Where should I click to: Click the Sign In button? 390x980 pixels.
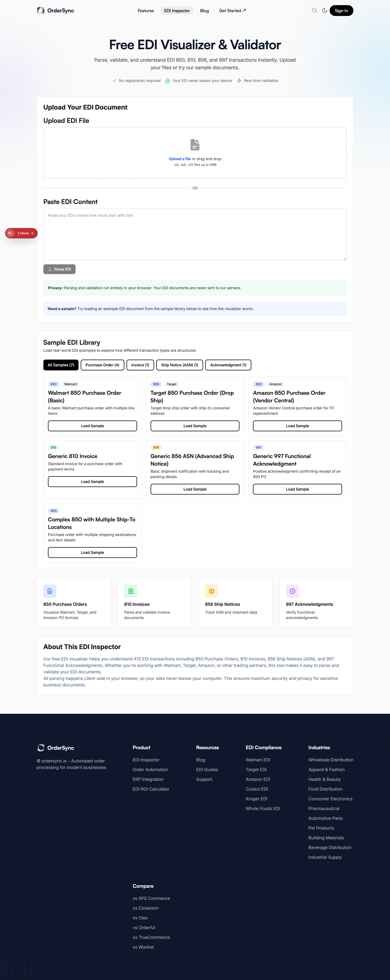[341, 11]
